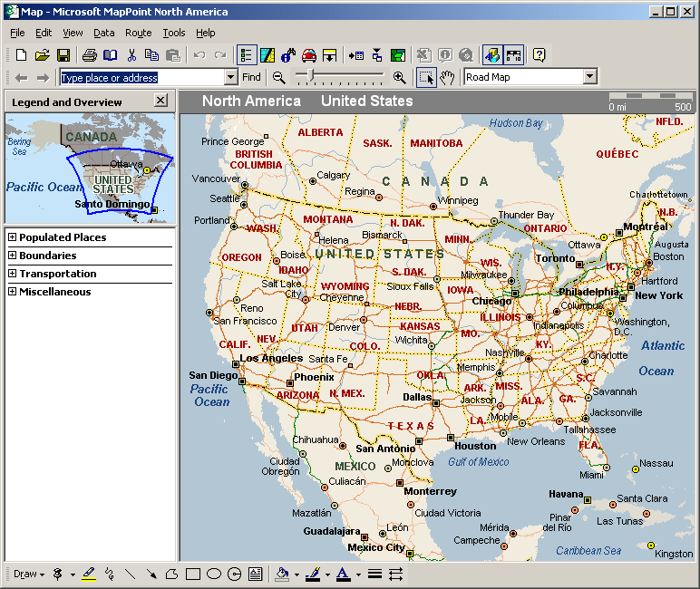Select the Scribble freehand tool

[110, 574]
